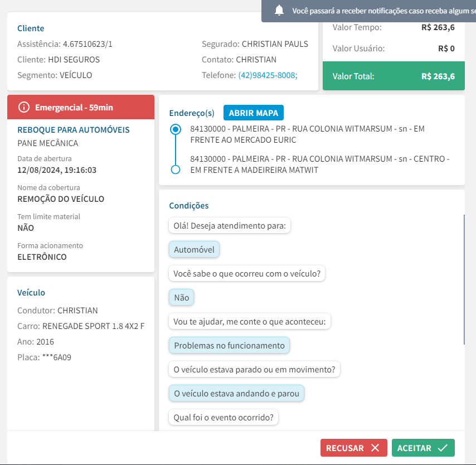Screen dimensions: 476x465
Task: Call the phone number (42)98425-8008
Action: [x=268, y=75]
